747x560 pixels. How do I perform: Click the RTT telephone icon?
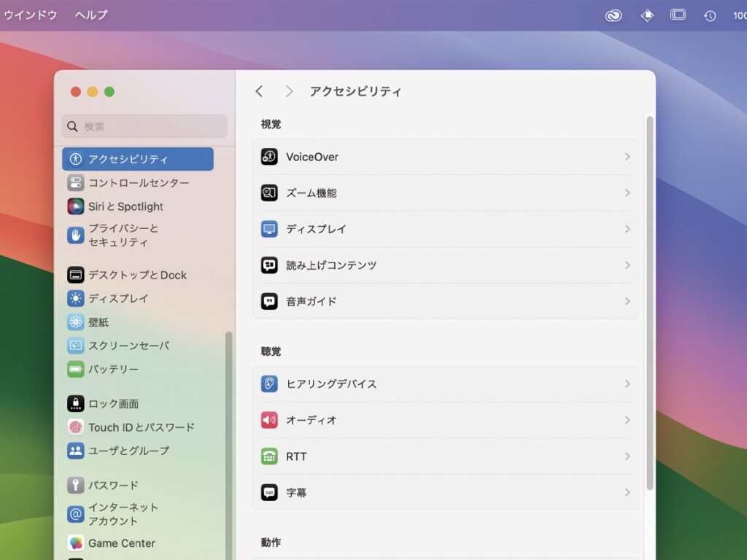click(269, 456)
